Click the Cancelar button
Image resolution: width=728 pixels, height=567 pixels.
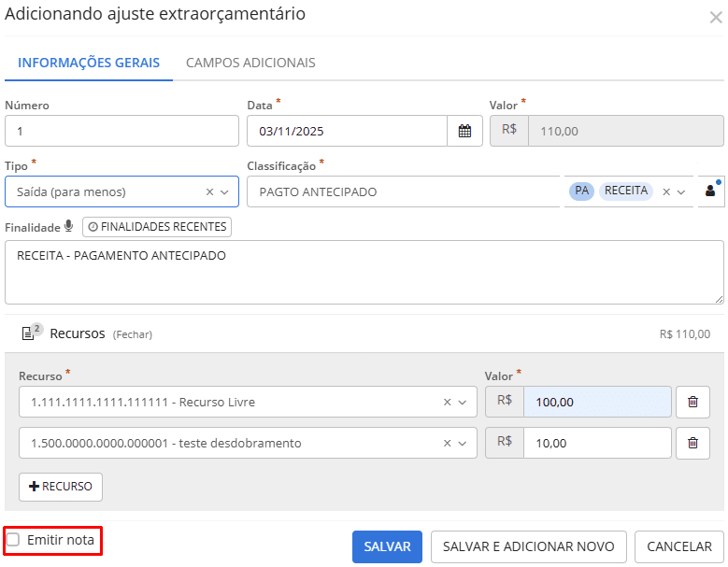click(679, 546)
